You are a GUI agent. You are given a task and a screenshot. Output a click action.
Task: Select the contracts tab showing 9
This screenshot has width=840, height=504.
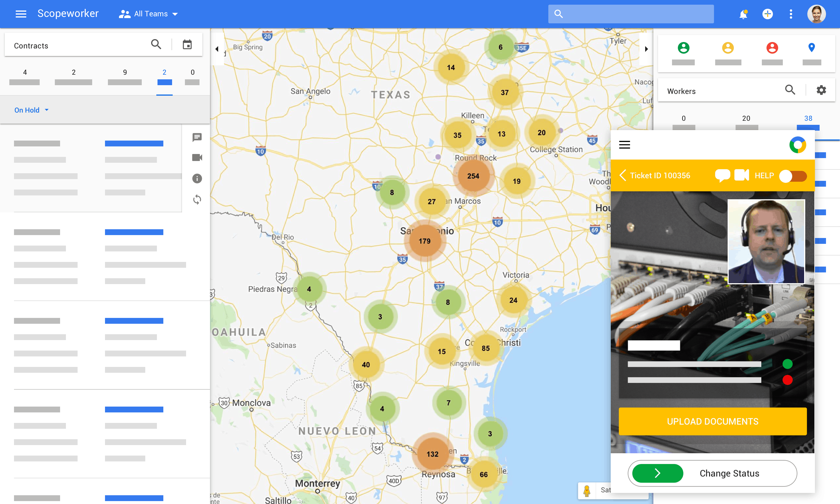(125, 77)
